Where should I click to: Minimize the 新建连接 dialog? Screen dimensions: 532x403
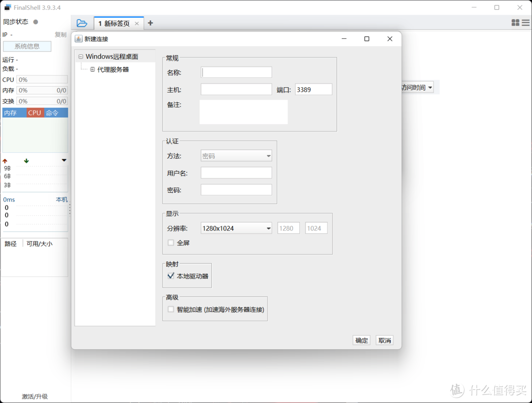(x=344, y=38)
